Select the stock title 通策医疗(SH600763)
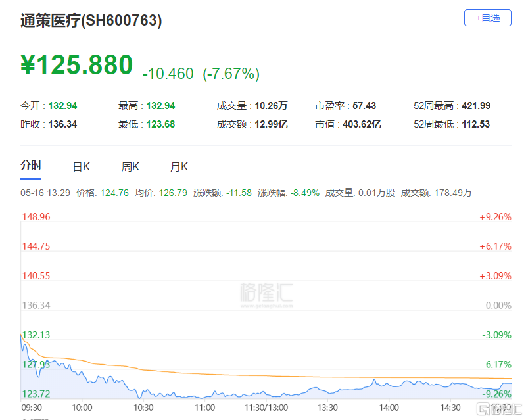This screenshot has height=420, width=526. pyautogui.click(x=91, y=20)
